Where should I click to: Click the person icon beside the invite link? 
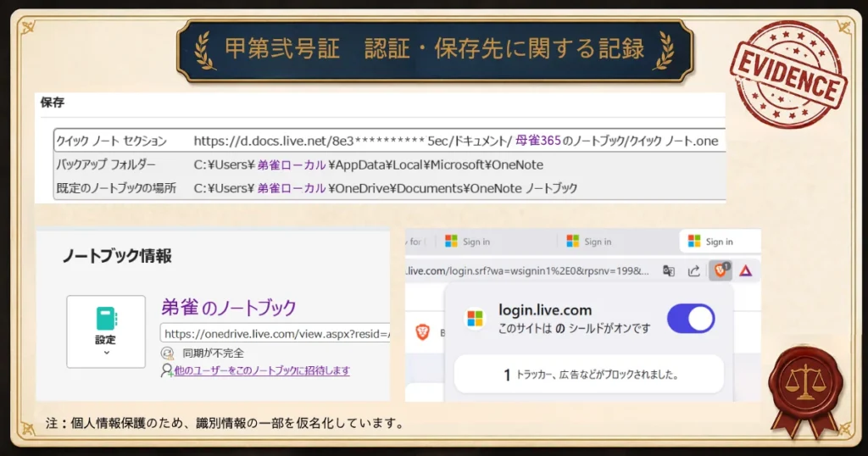(x=166, y=370)
